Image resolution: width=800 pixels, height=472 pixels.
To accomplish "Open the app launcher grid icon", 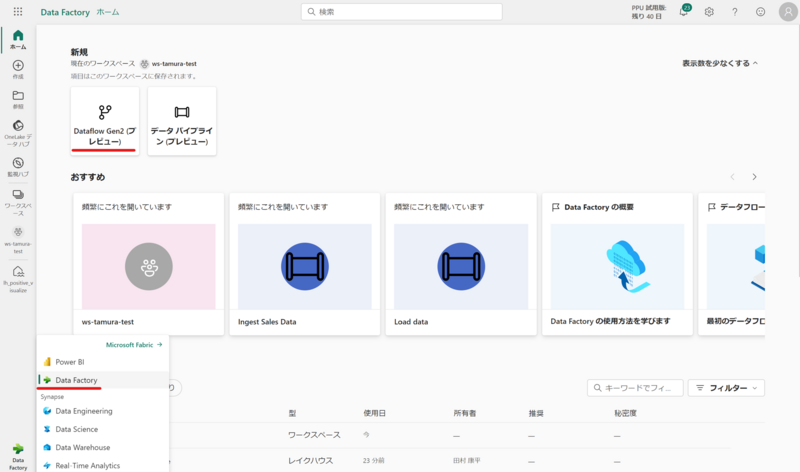I will (x=18, y=11).
